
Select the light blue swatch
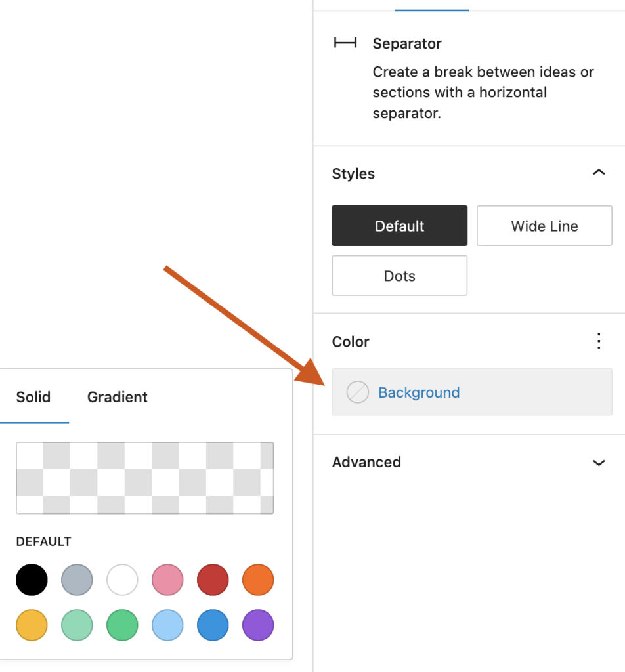167,625
